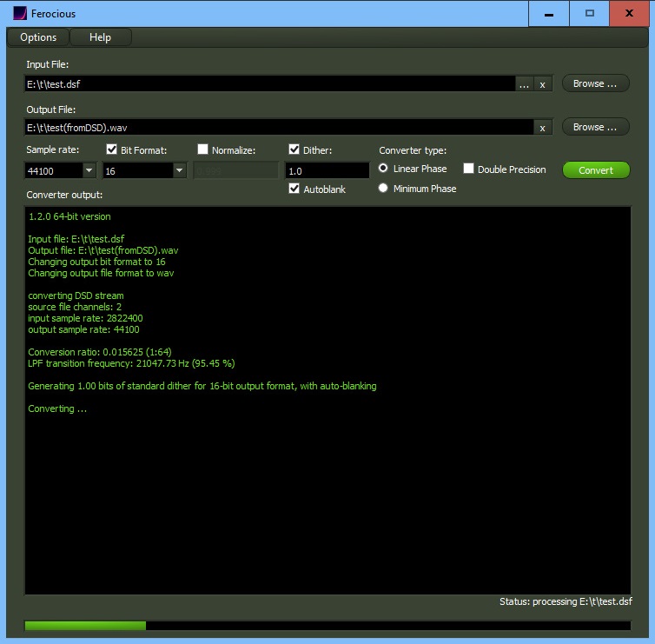
Task: Open the Help menu
Action: point(100,37)
